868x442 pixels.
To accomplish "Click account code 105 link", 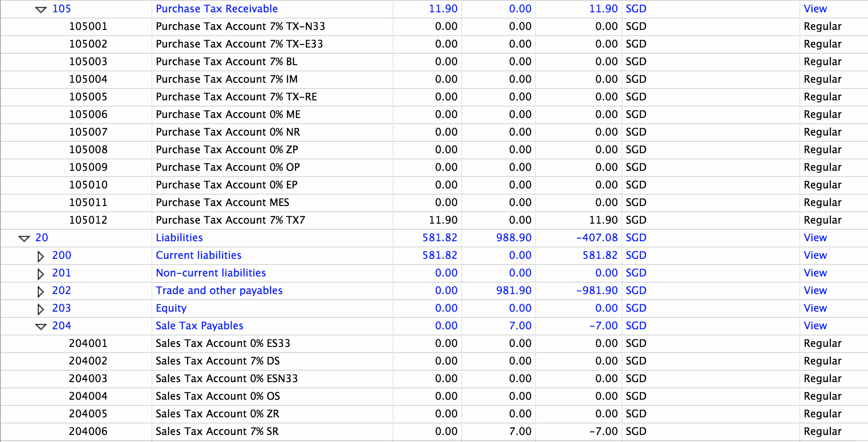I will 62,9.
